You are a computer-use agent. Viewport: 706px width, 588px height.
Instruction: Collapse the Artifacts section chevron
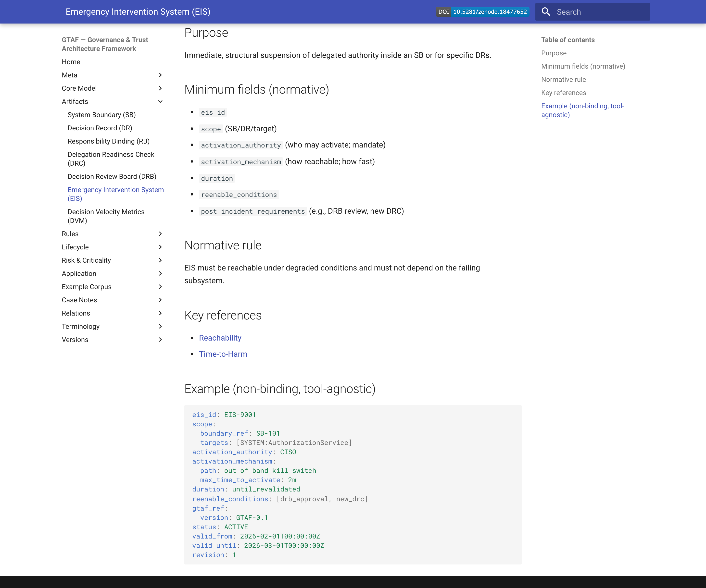click(160, 101)
